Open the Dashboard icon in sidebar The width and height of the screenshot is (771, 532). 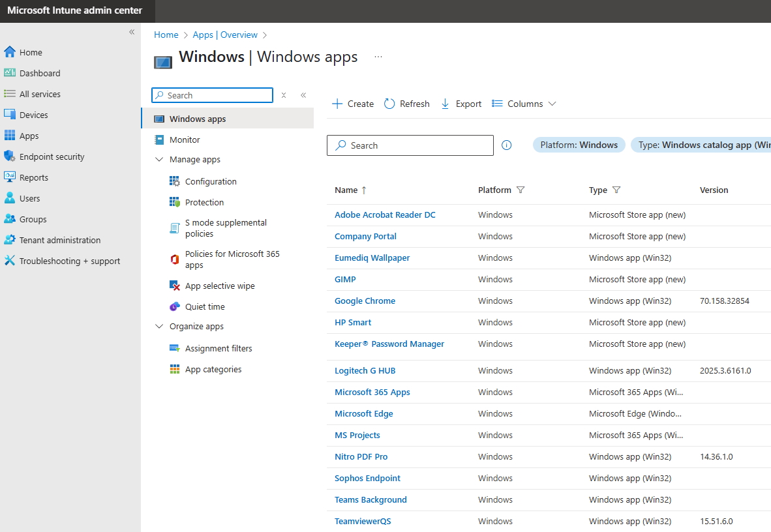pos(9,73)
